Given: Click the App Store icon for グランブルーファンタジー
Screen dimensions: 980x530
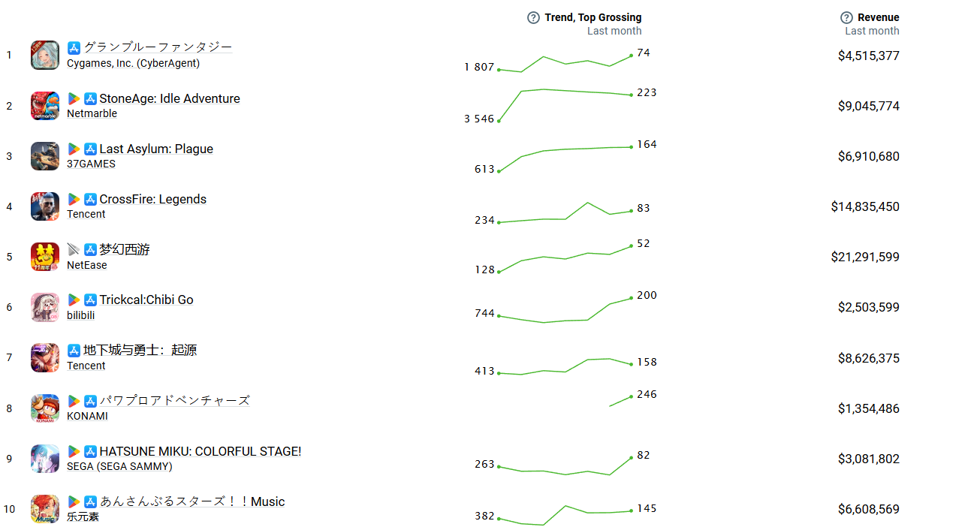Looking at the screenshot, I should pos(74,48).
